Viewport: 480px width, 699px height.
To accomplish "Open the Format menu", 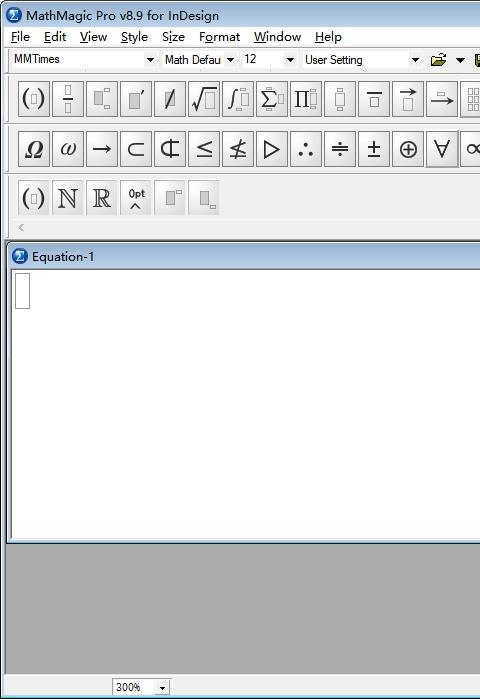I will [x=219, y=37].
